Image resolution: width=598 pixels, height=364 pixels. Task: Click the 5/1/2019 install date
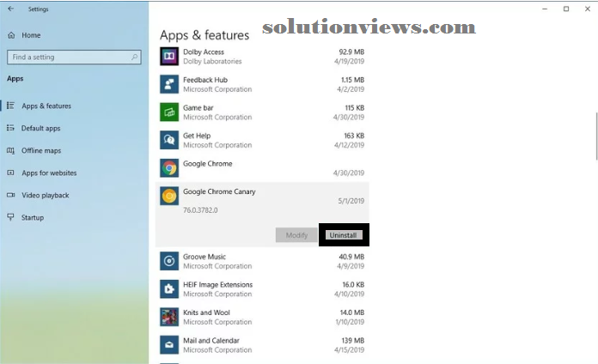[x=351, y=201]
